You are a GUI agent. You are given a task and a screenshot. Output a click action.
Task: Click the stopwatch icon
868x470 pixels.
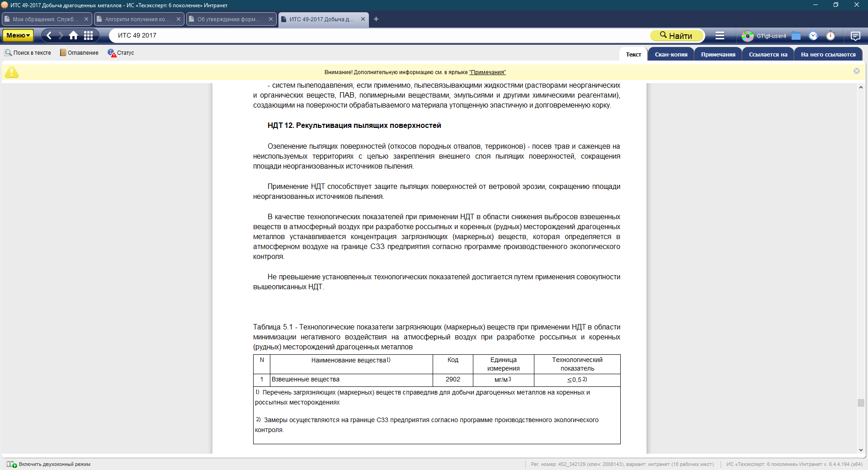click(830, 36)
